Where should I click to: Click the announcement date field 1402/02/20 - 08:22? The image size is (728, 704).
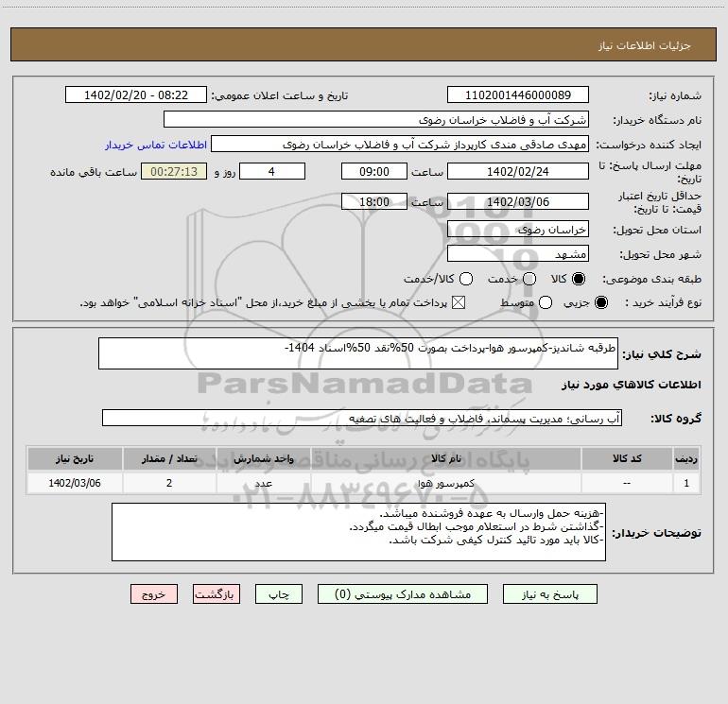click(136, 94)
